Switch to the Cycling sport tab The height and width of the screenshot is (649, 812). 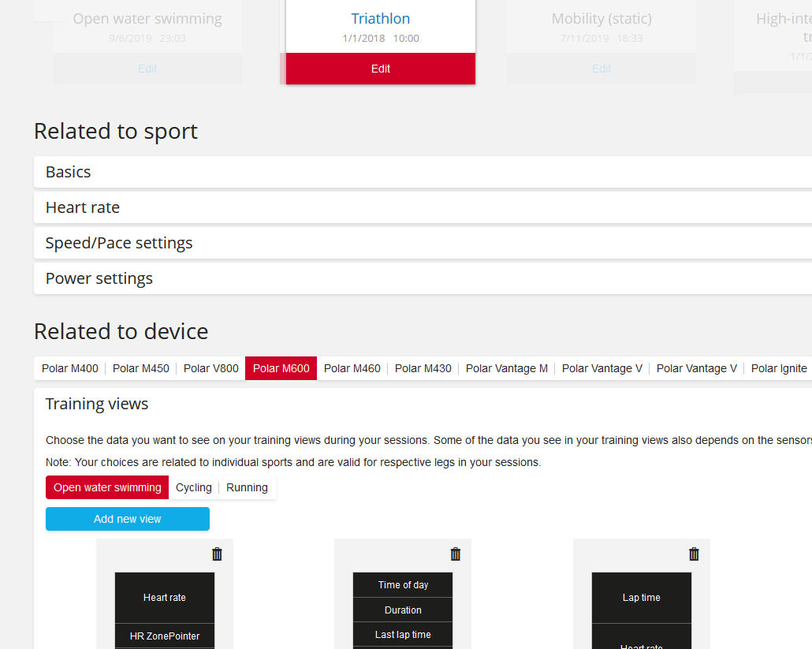(x=193, y=487)
